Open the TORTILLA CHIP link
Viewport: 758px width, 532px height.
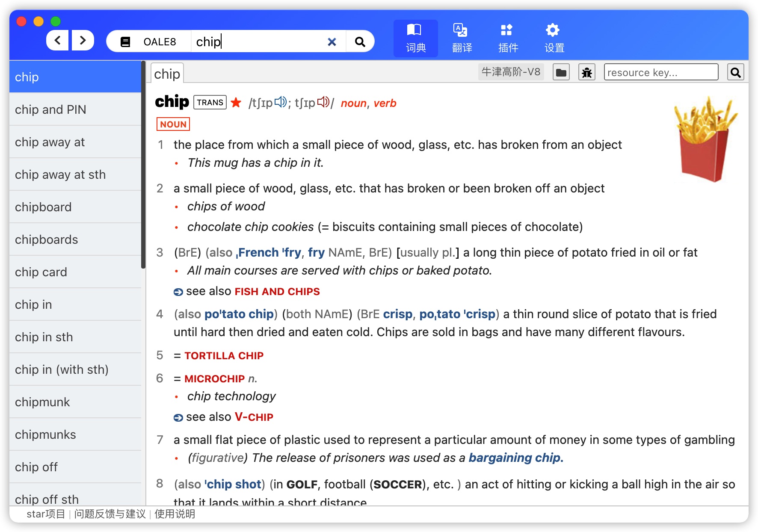click(x=224, y=356)
